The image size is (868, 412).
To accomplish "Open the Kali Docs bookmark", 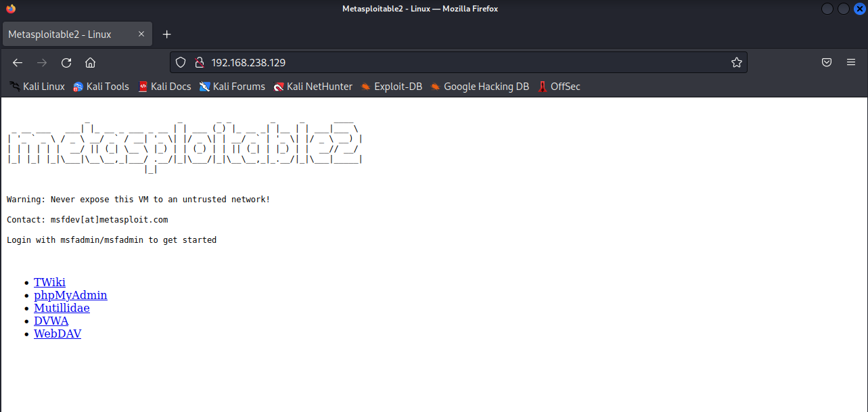I will pyautogui.click(x=164, y=87).
